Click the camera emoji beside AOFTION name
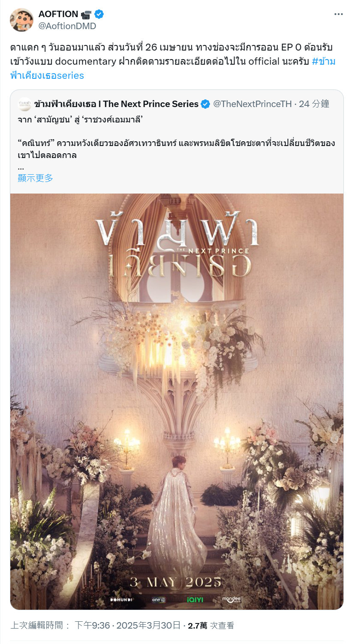The image size is (352, 644). point(86,15)
